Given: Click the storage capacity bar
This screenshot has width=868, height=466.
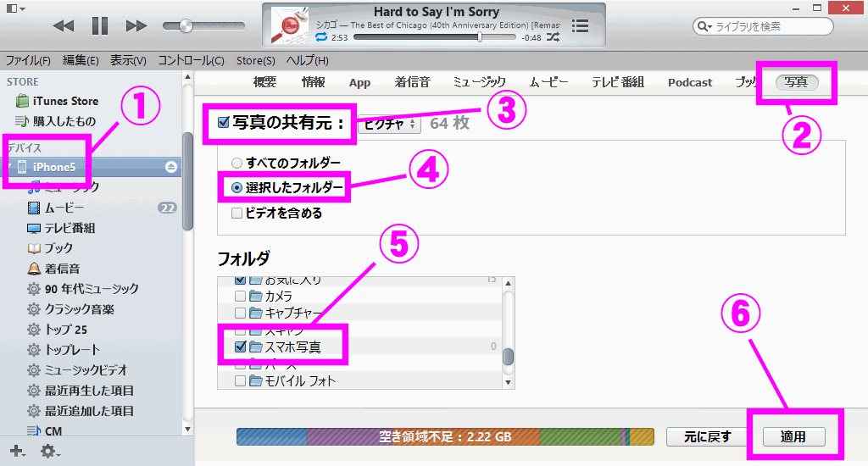Looking at the screenshot, I should pyautogui.click(x=445, y=436).
